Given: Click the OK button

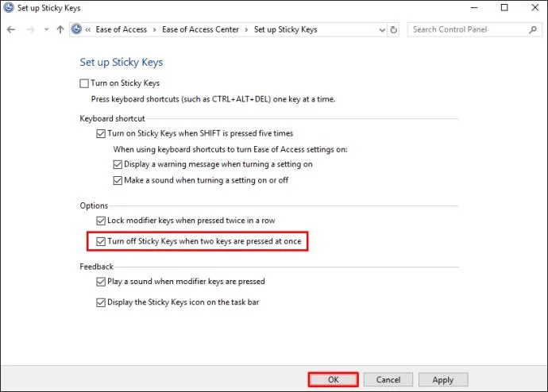Looking at the screenshot, I should [333, 379].
